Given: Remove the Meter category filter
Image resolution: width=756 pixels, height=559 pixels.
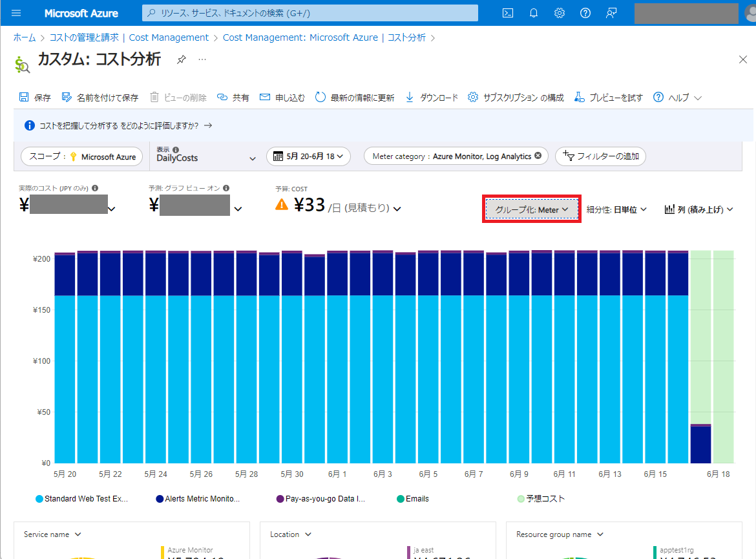Looking at the screenshot, I should tap(538, 155).
